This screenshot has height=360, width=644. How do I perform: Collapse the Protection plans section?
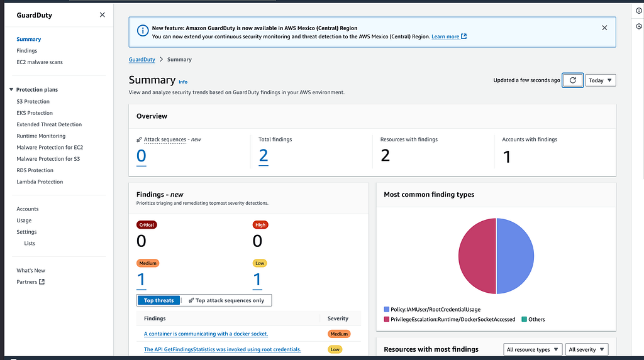[x=11, y=89]
